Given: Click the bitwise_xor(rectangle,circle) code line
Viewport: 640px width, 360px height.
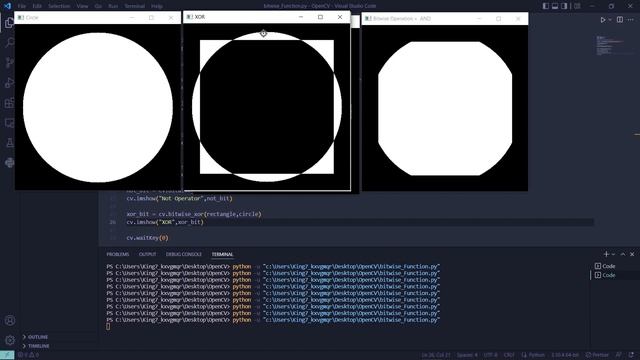Looking at the screenshot, I should 193,214.
